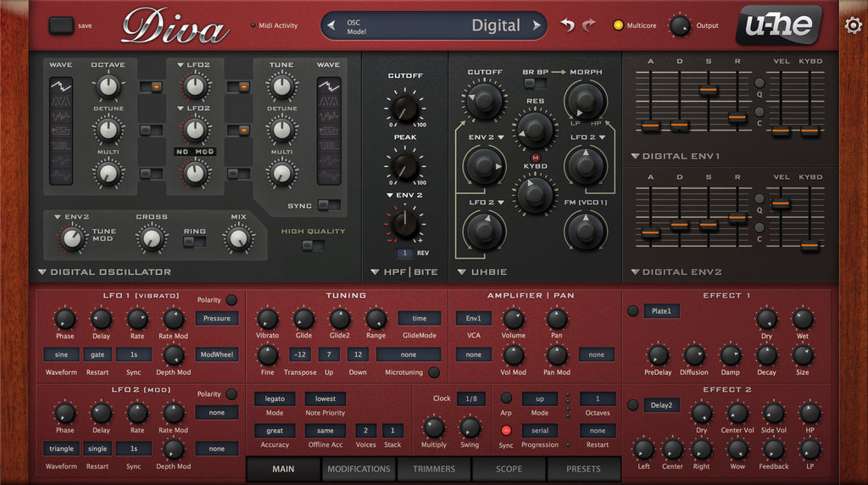Open the settings gear icon
The height and width of the screenshot is (485, 868).
click(x=853, y=25)
